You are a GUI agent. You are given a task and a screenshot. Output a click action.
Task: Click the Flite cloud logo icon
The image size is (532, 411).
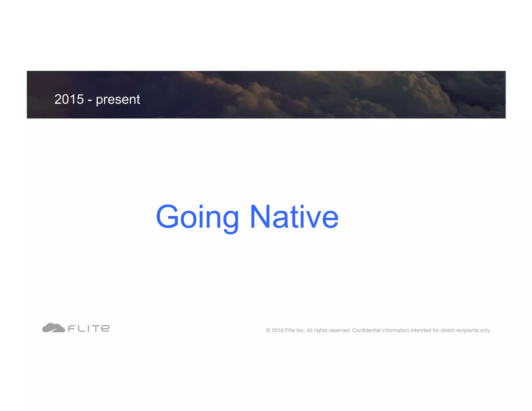pos(54,328)
